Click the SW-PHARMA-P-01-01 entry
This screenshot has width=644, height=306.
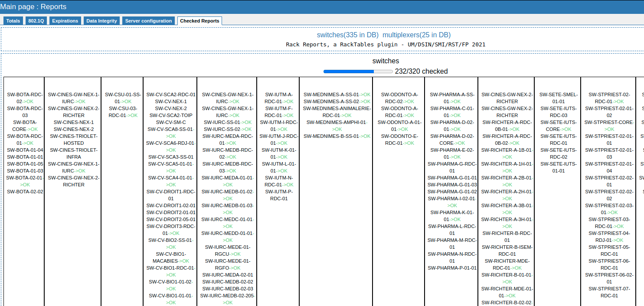coord(452,268)
